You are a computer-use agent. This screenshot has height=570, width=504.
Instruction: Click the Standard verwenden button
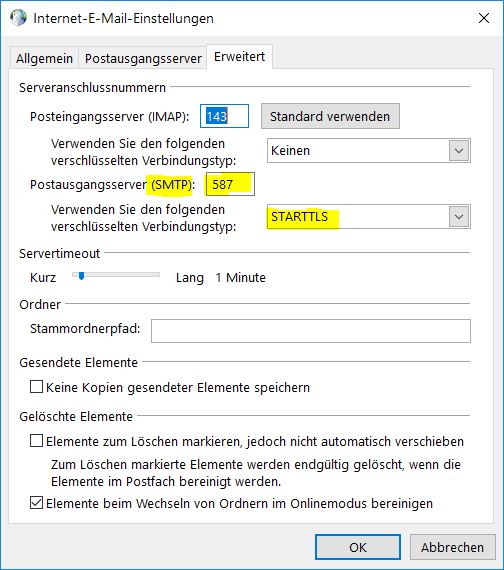(x=330, y=116)
